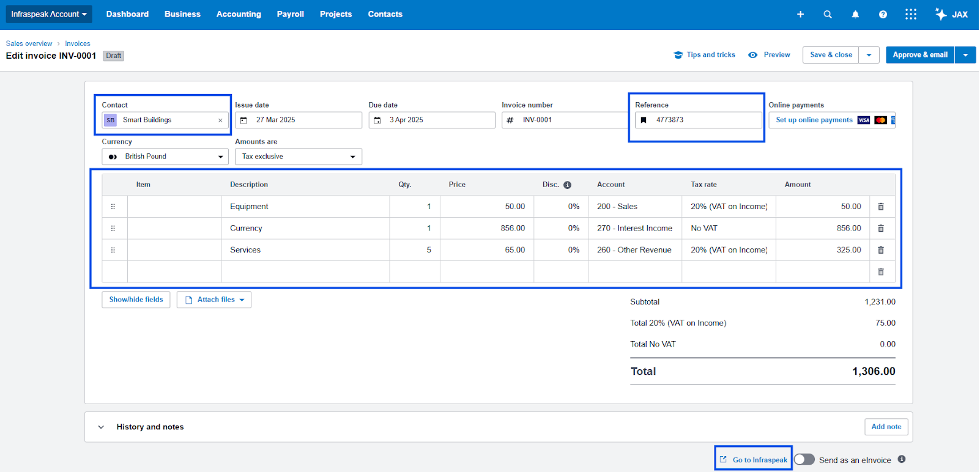Select the No VAT tax rate cell
This screenshot has height=472, width=980.
729,228
